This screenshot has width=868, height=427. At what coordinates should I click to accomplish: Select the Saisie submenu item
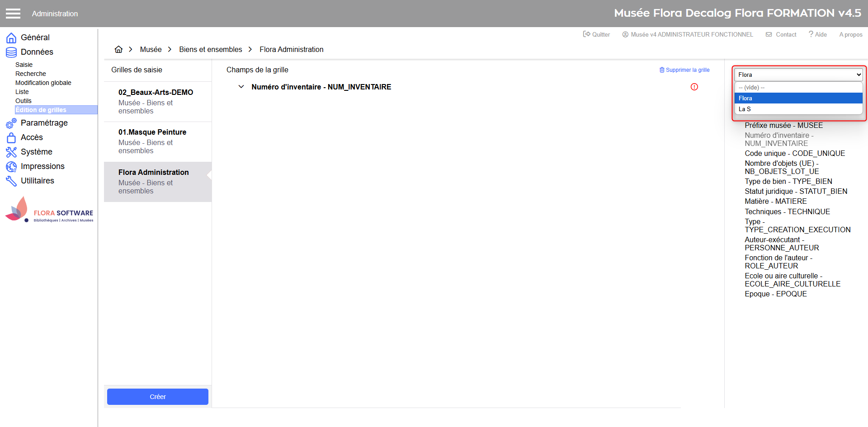point(24,65)
